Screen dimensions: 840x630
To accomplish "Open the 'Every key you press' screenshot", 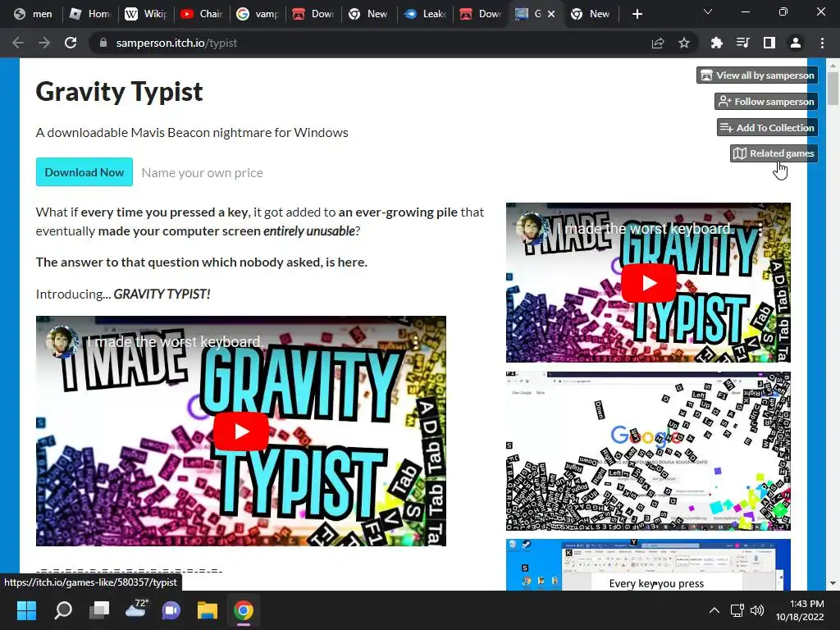I will tap(648, 564).
